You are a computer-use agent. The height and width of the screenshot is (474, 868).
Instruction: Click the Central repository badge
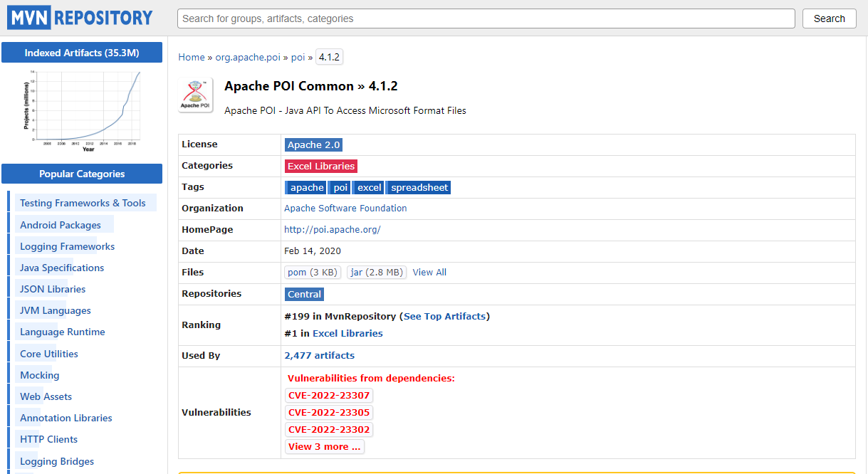tap(304, 294)
